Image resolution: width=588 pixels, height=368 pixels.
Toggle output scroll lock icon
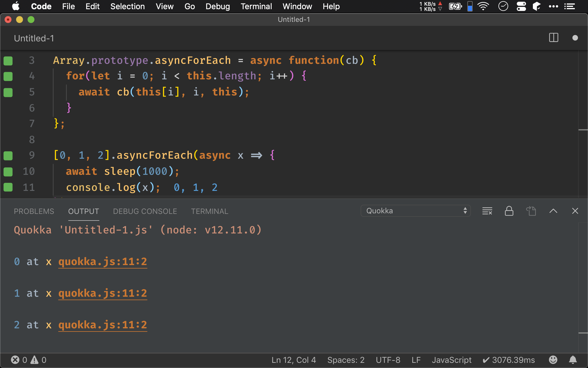509,211
